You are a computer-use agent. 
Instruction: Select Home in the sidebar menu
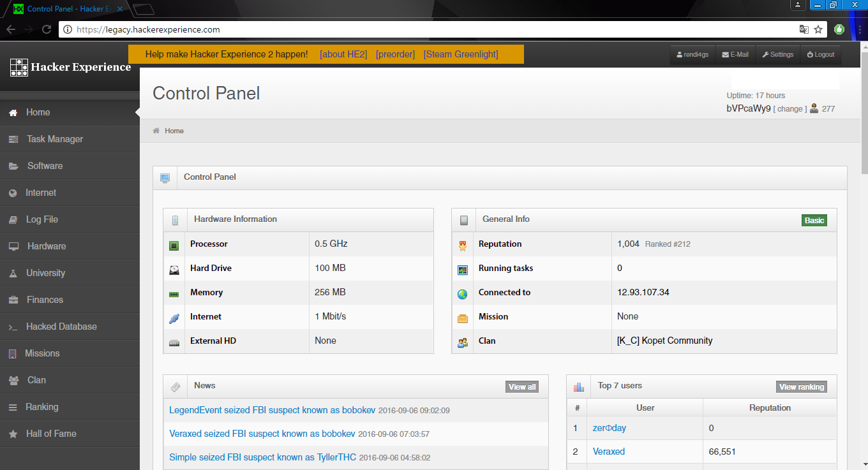click(38, 112)
